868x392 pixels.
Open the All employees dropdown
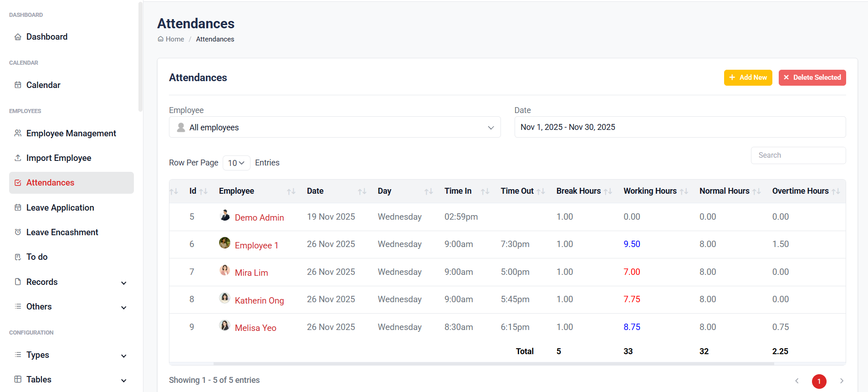[x=335, y=127]
